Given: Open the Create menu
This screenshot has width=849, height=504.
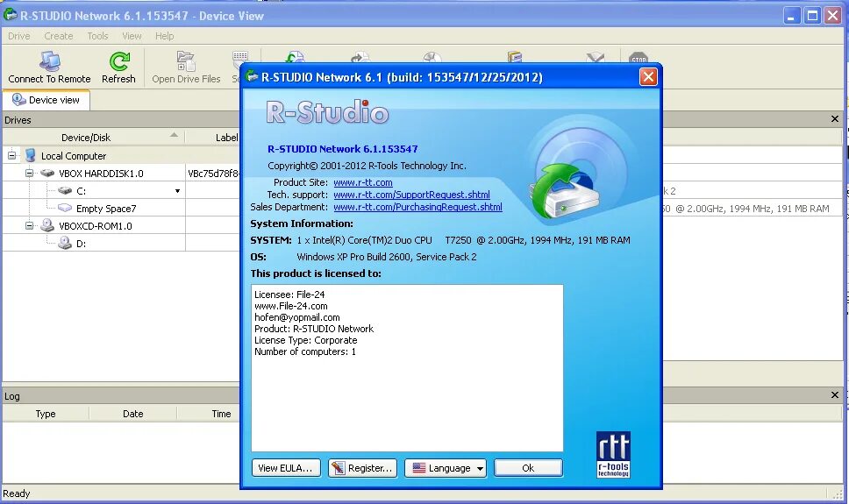Looking at the screenshot, I should tap(59, 36).
